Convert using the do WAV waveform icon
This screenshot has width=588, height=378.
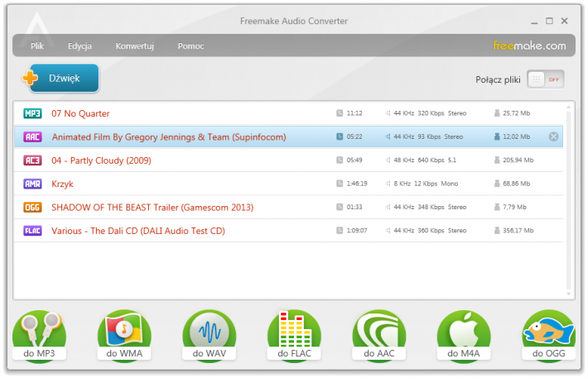(x=210, y=336)
